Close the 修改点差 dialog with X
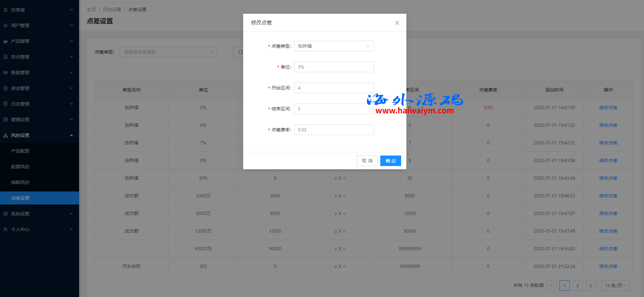Viewport: 644px width, 297px height. 397,23
